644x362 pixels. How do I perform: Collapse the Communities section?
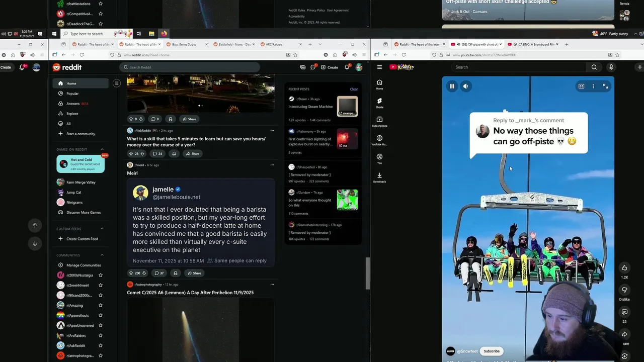click(102, 255)
